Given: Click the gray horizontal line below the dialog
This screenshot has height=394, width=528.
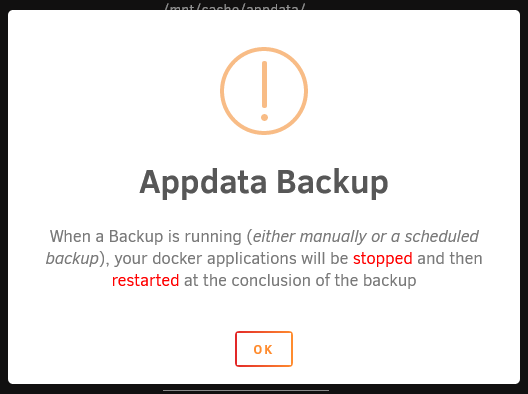Looking at the screenshot, I should (x=246, y=391).
